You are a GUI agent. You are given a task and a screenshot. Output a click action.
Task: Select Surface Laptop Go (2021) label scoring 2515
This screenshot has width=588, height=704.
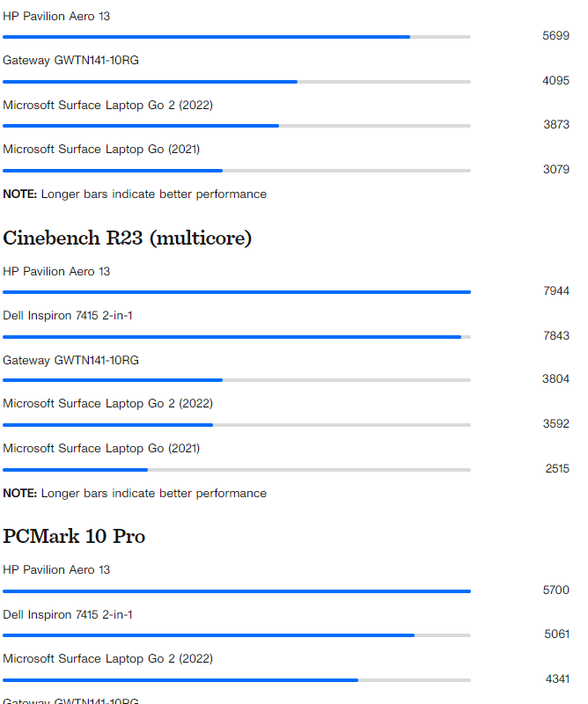click(x=101, y=448)
